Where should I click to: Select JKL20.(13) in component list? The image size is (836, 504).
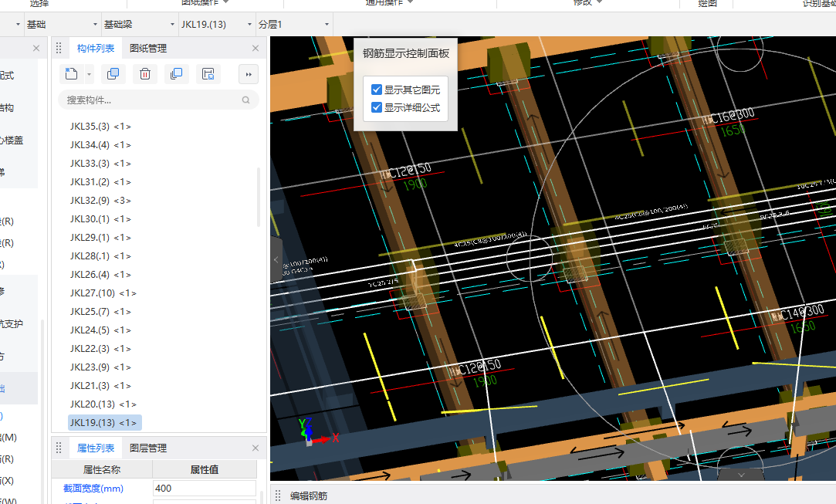[103, 404]
